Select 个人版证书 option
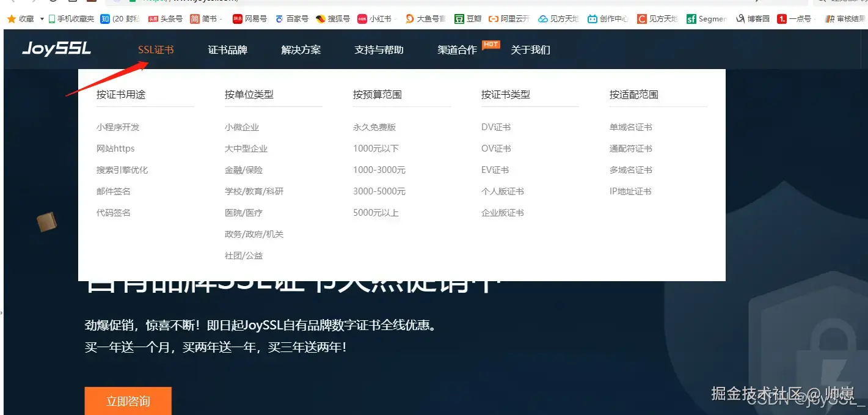868x415 pixels. tap(503, 191)
